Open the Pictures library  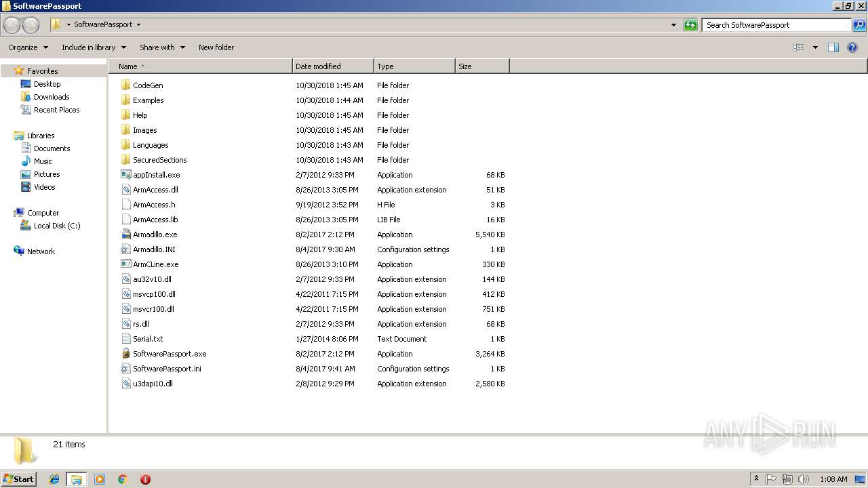point(47,174)
